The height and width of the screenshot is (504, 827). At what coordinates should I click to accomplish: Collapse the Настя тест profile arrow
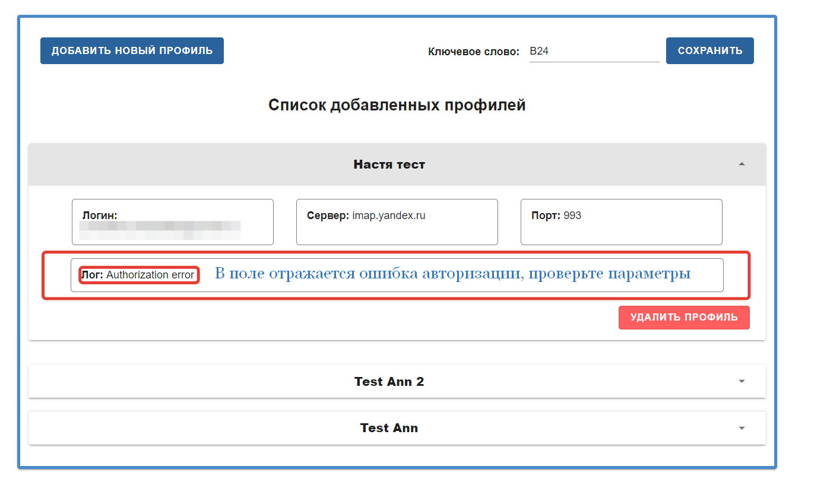point(742,164)
